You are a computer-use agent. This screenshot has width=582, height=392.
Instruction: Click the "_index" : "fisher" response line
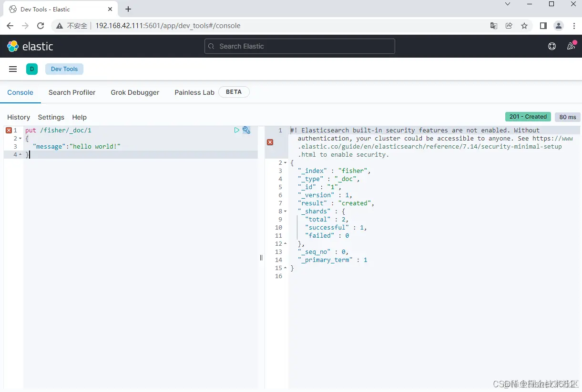click(x=334, y=171)
